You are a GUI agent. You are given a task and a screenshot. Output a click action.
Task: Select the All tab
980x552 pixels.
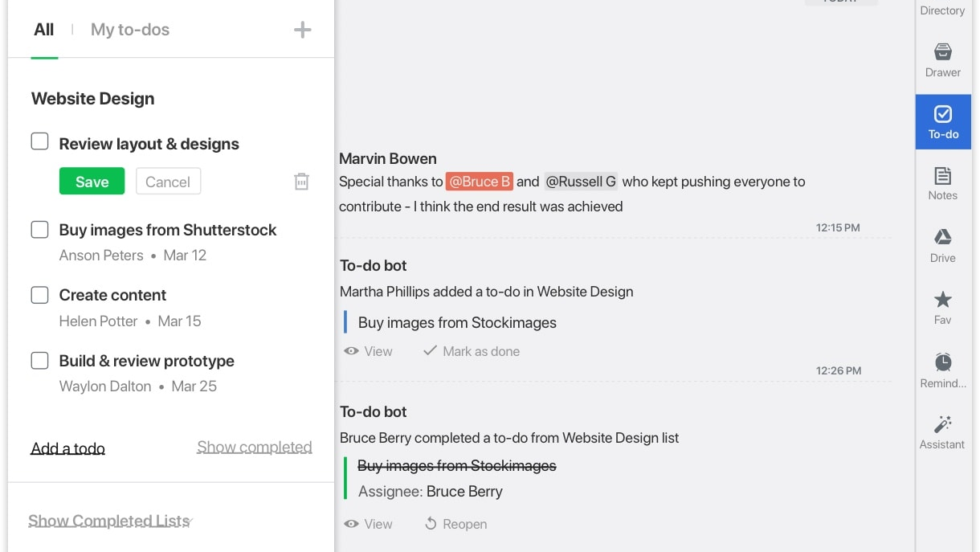(44, 30)
